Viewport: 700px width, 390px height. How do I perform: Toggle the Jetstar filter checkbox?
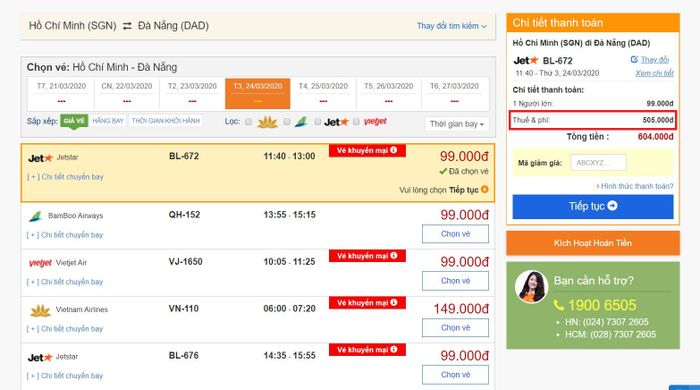click(x=317, y=121)
